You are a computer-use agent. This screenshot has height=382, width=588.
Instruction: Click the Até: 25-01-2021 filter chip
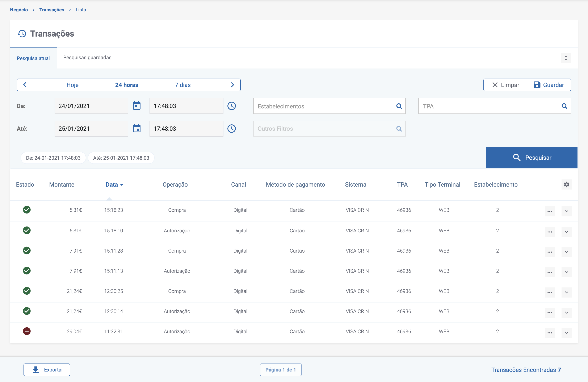click(x=121, y=158)
